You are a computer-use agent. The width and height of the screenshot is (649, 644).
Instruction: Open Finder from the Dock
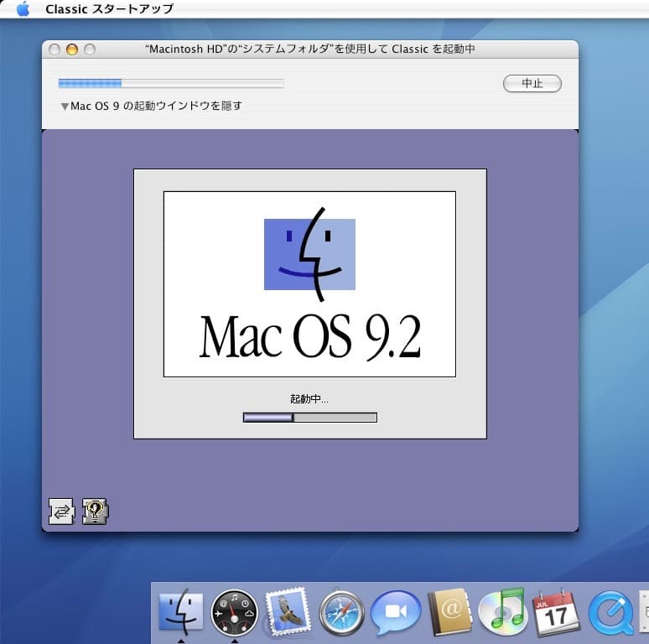tap(181, 612)
